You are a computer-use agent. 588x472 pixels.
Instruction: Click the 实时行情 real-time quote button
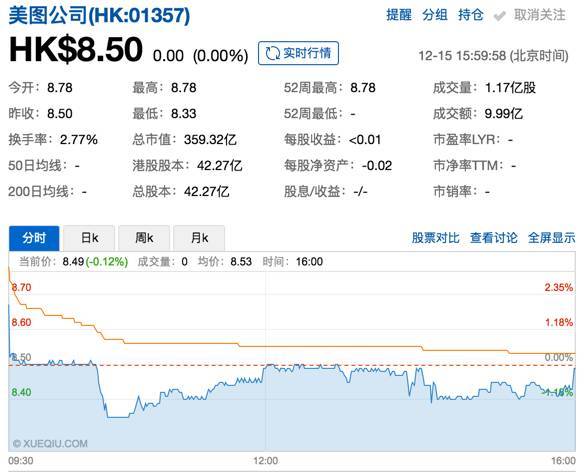click(x=298, y=53)
